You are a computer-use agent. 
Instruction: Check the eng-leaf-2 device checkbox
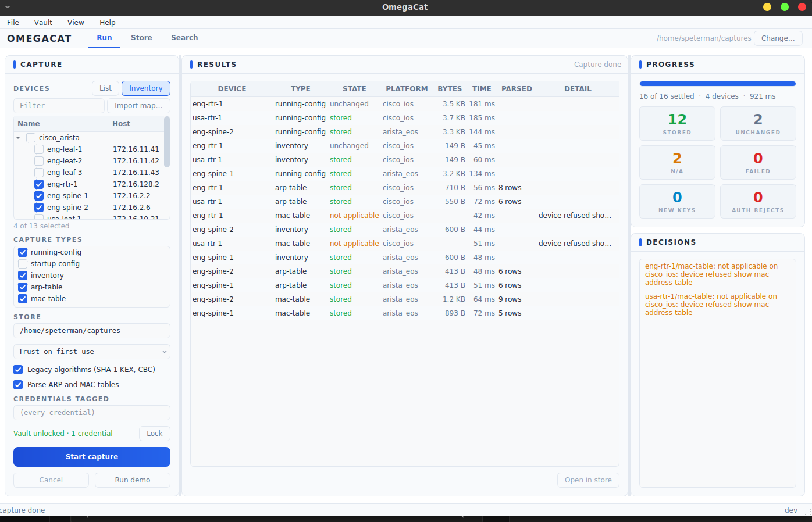coord(39,161)
